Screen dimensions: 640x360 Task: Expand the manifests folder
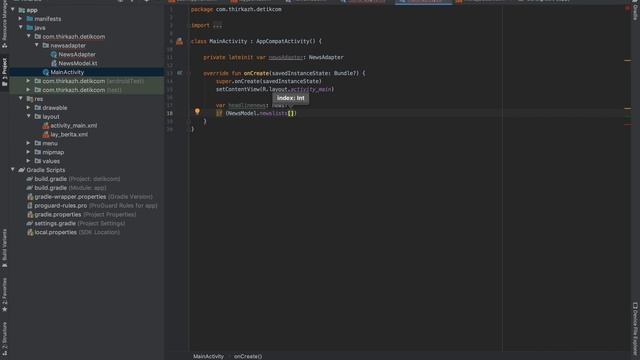coord(21,18)
